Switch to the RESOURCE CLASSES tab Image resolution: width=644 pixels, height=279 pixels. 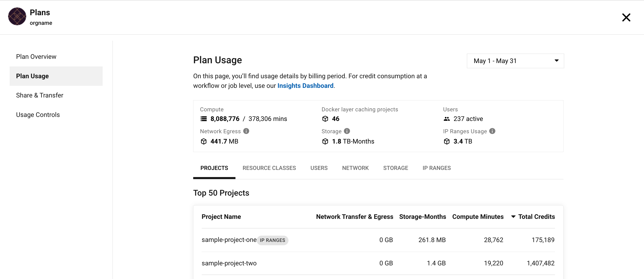[x=269, y=168]
